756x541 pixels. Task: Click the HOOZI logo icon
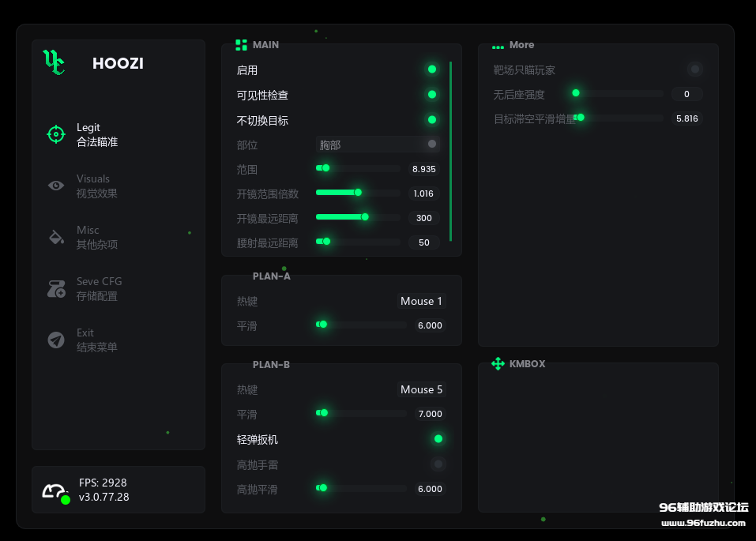[54, 62]
